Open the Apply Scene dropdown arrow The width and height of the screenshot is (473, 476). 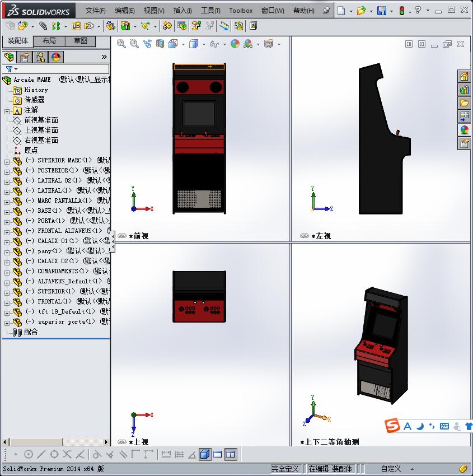pyautogui.click(x=258, y=45)
